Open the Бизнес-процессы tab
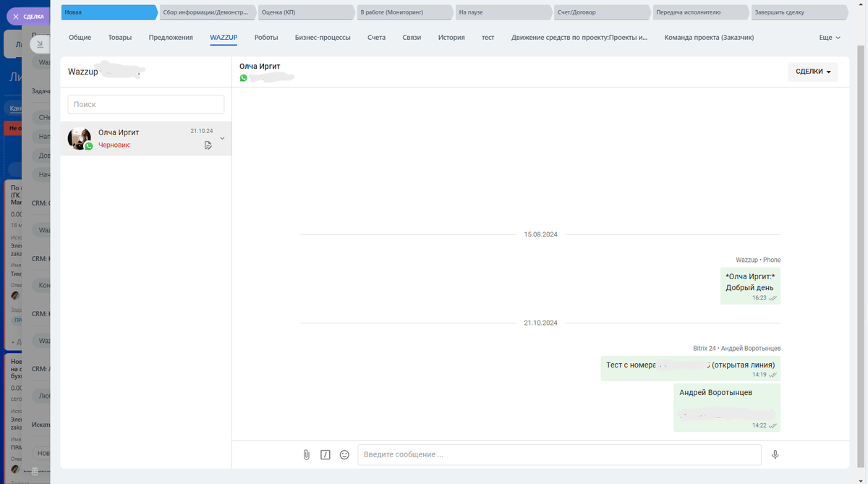868x484 pixels. click(323, 37)
